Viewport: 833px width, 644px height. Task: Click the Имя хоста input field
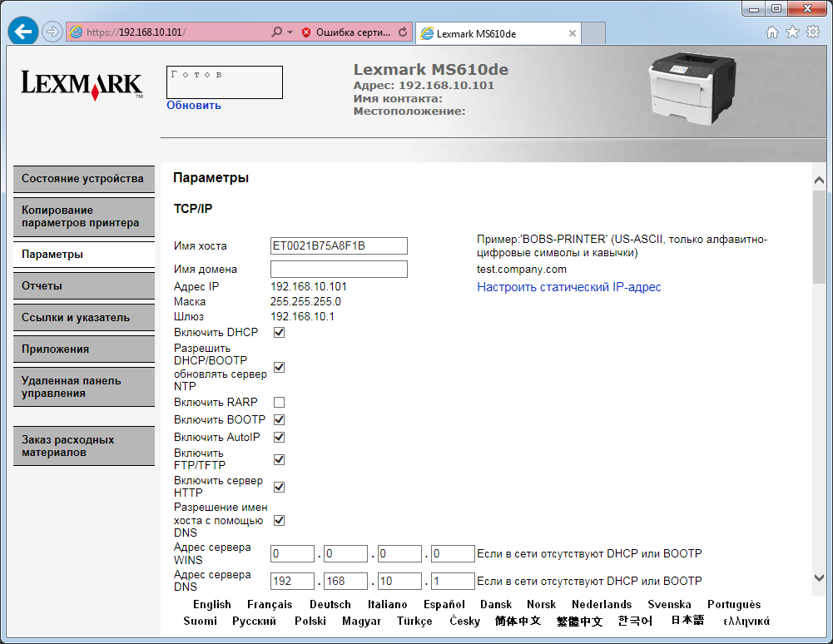(x=339, y=246)
